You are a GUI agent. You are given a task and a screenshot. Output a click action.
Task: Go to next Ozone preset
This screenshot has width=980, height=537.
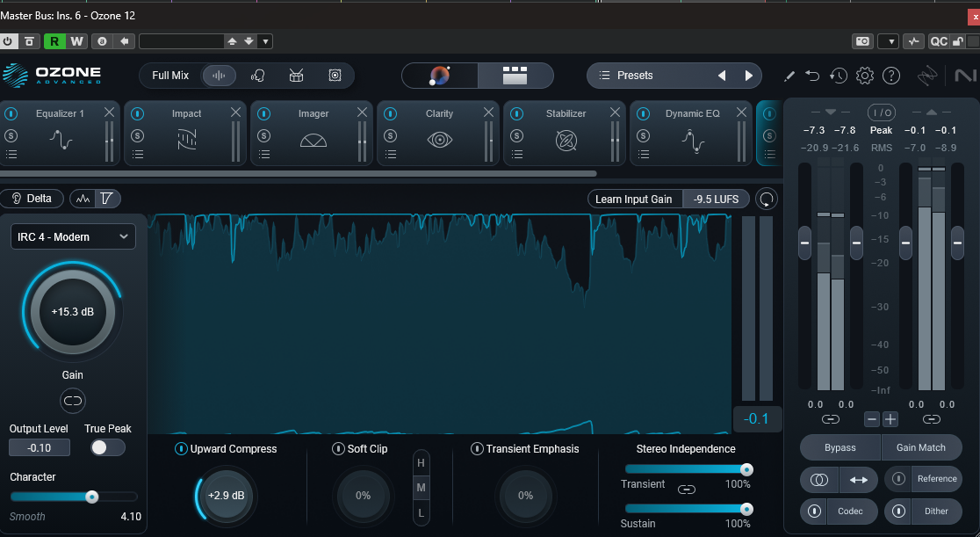(x=749, y=76)
